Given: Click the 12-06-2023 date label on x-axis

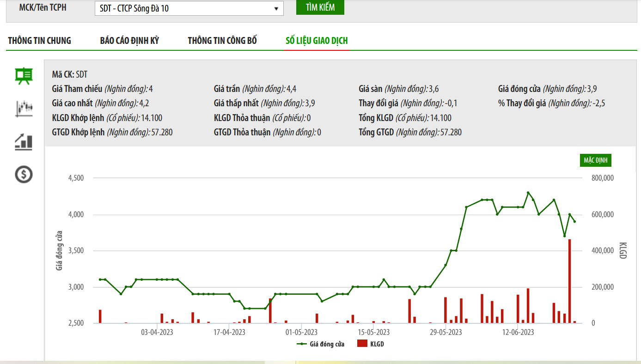Looking at the screenshot, I should [518, 333].
